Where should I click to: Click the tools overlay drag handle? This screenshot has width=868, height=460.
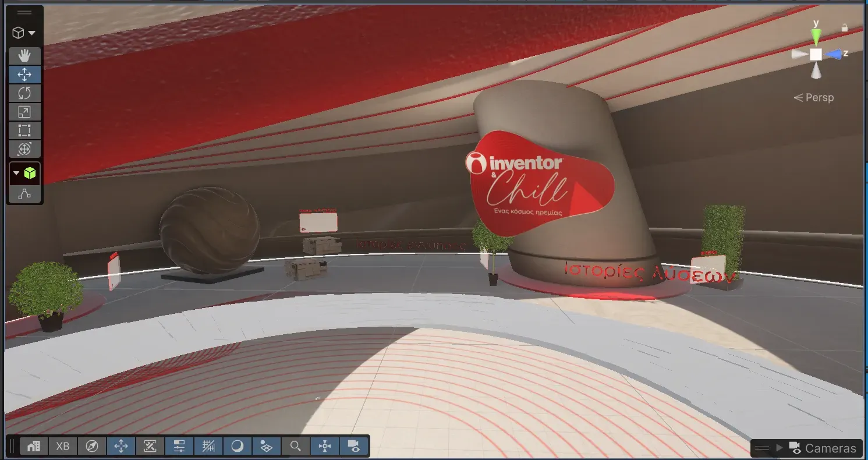pyautogui.click(x=24, y=12)
